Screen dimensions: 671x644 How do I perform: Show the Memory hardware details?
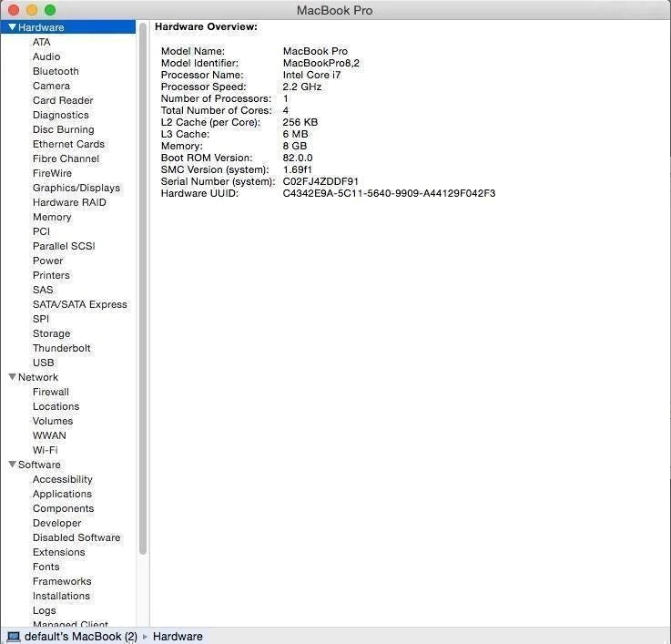pos(51,217)
